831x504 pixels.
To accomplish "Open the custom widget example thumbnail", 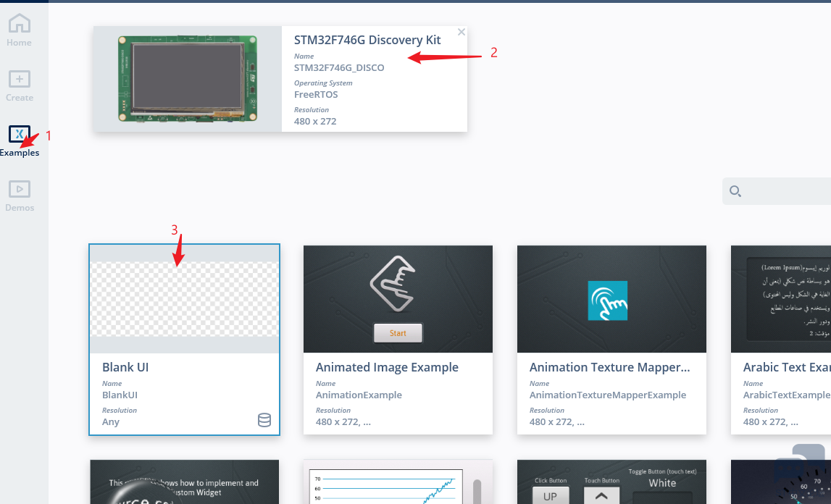I will click(185, 482).
